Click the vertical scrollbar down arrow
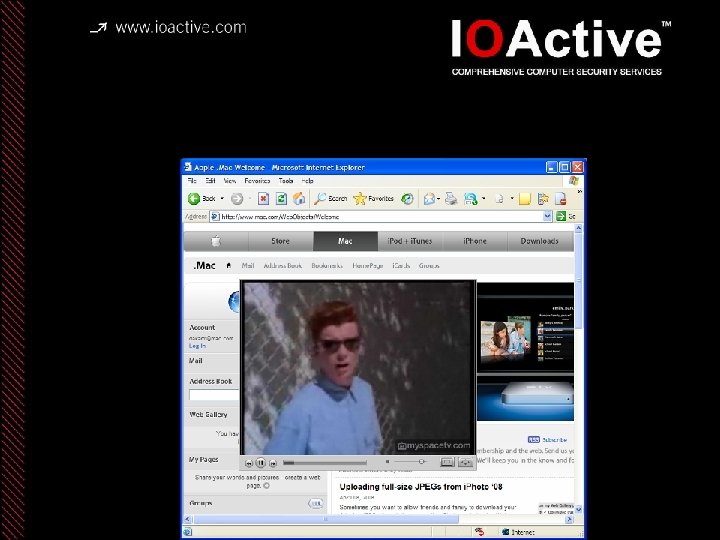Viewport: 720px width, 540px height. coord(579,509)
